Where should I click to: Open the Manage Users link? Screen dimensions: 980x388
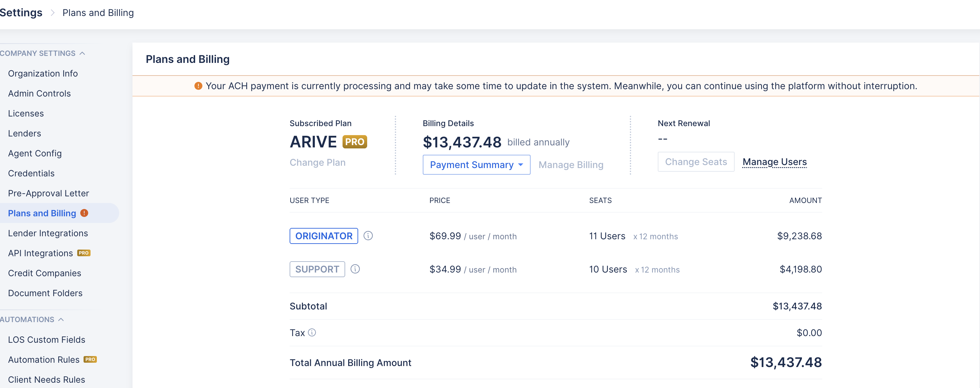774,162
